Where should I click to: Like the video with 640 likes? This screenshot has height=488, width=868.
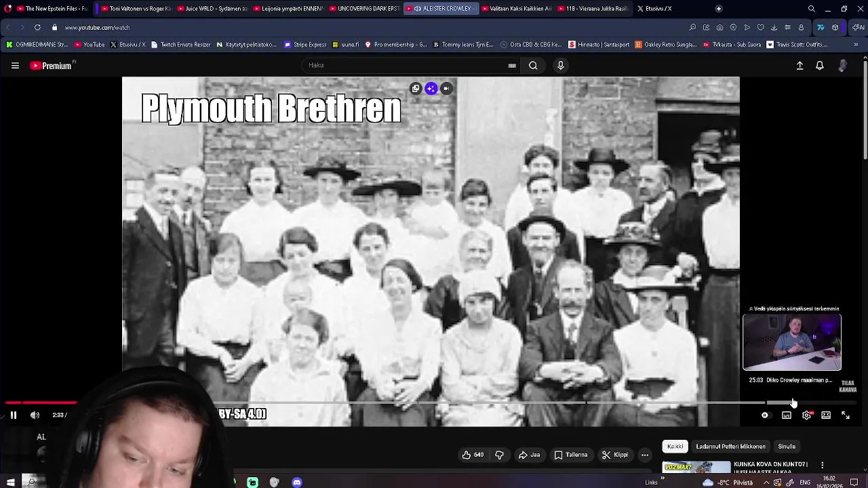coord(473,455)
